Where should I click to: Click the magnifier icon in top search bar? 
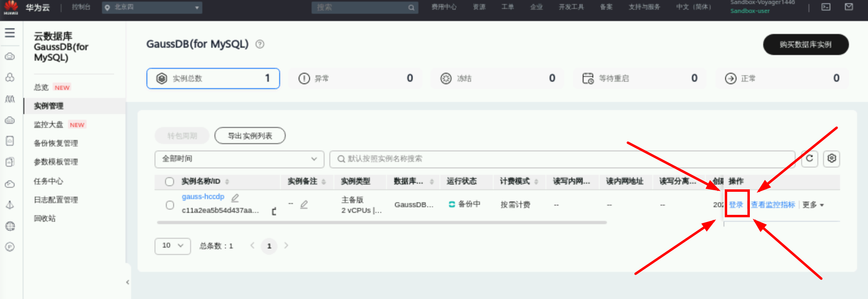click(x=411, y=7)
